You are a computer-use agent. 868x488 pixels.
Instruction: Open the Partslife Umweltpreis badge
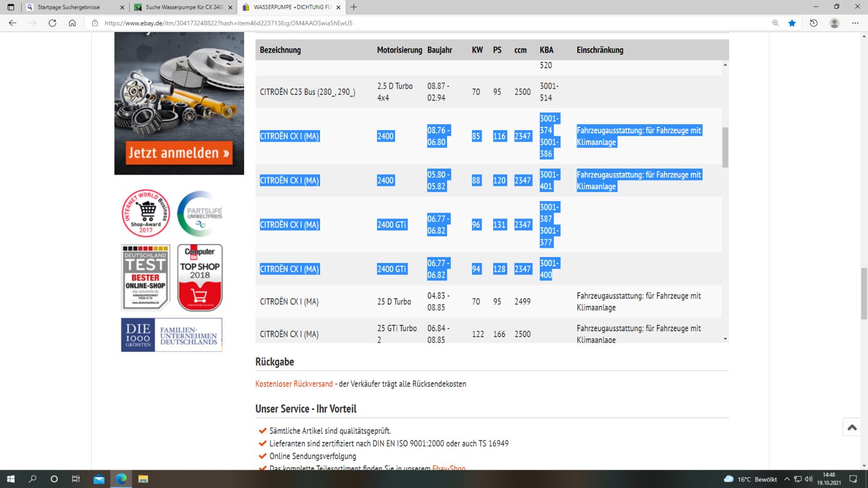(x=200, y=214)
